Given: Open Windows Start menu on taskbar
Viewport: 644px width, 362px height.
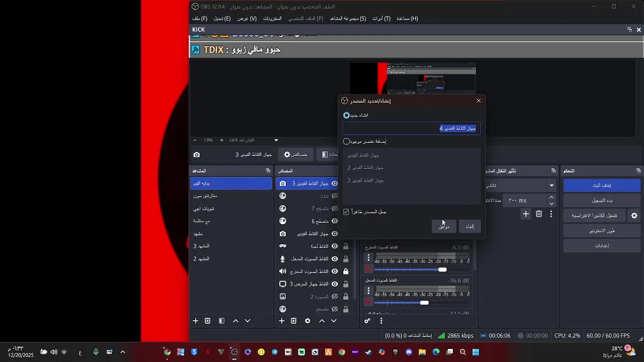Looking at the screenshot, I should tap(476, 352).
